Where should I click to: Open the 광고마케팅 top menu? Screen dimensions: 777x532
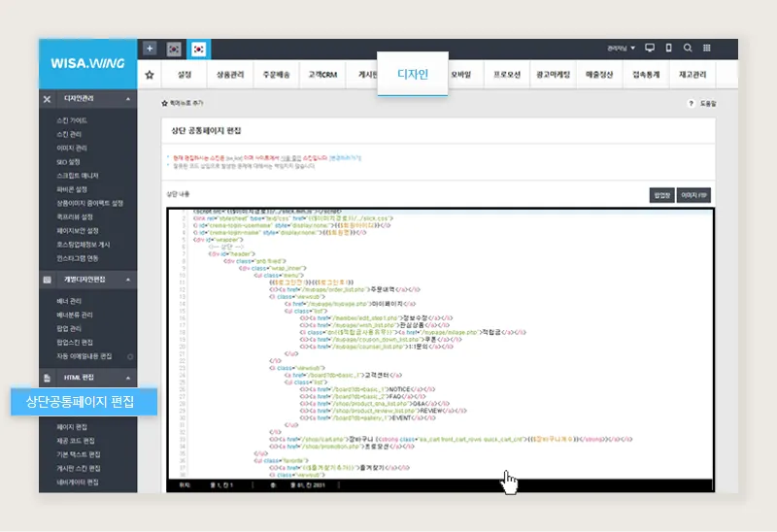click(x=553, y=75)
